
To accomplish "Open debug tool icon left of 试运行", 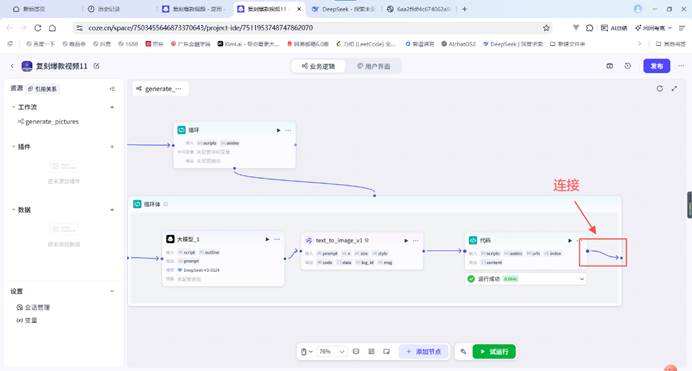I will coord(463,352).
